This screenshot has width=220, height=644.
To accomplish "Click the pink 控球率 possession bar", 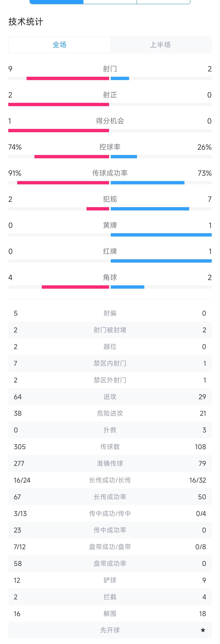I will (72, 157).
